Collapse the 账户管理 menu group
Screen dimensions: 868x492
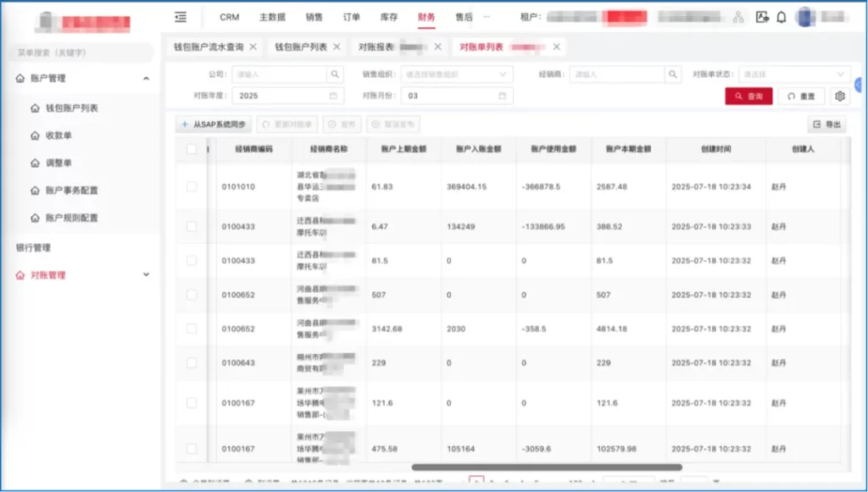pyautogui.click(x=146, y=79)
